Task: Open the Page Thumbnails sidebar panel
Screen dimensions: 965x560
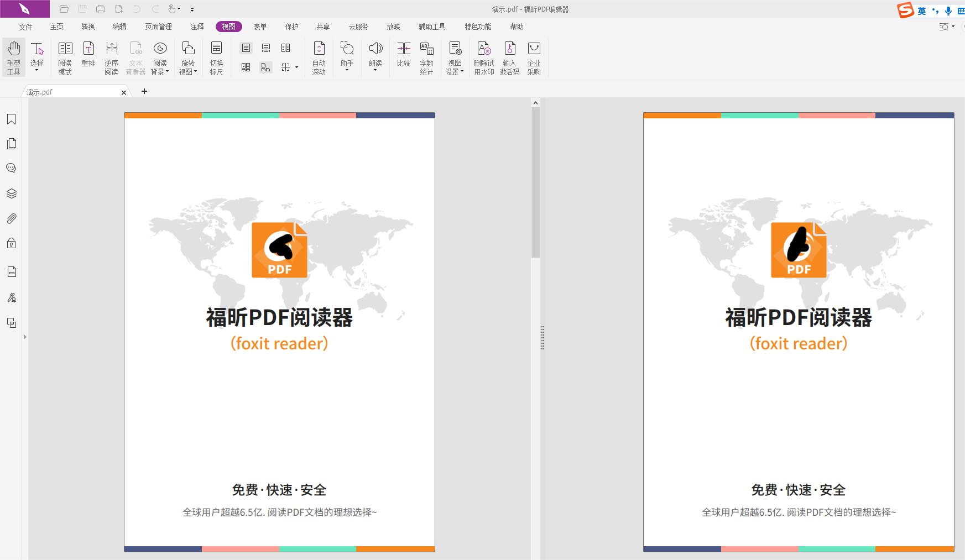Action: pos(12,144)
